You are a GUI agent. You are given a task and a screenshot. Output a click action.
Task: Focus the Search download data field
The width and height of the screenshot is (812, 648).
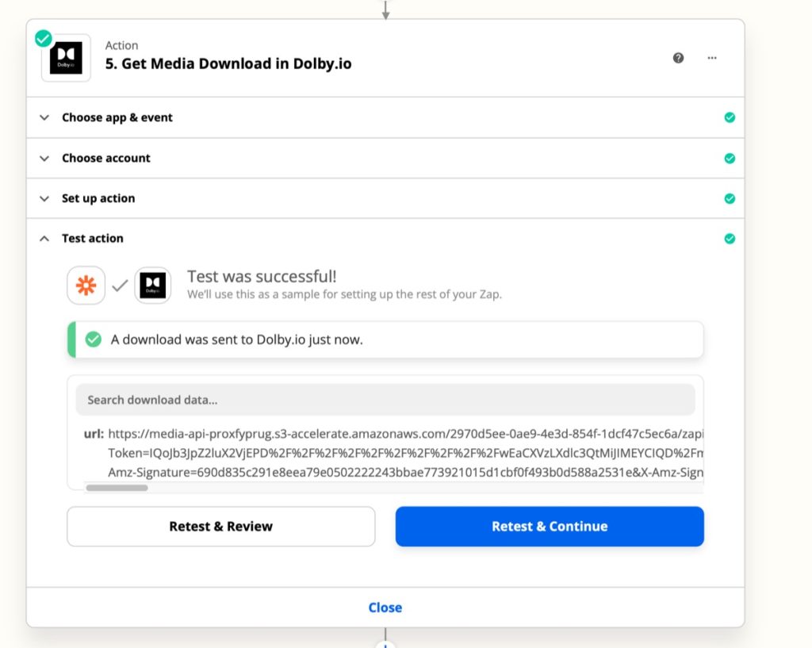tap(385, 400)
